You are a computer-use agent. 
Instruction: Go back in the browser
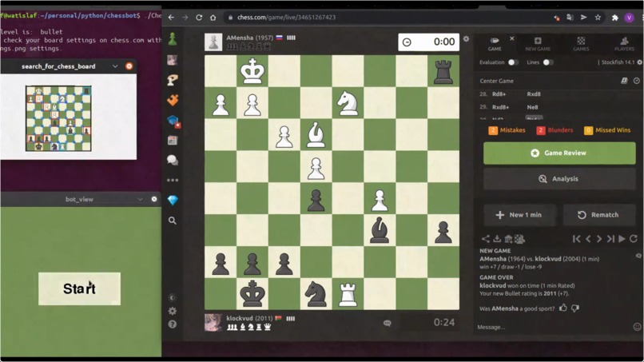point(171,18)
